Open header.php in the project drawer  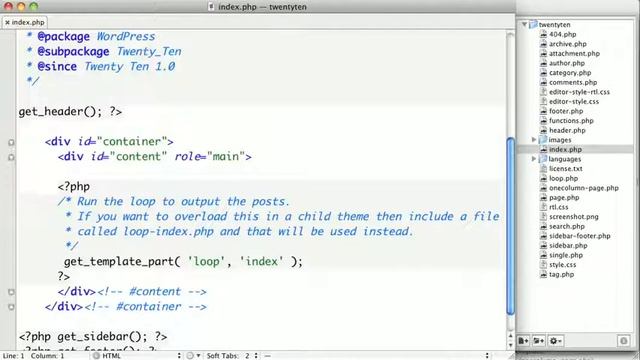(567, 130)
